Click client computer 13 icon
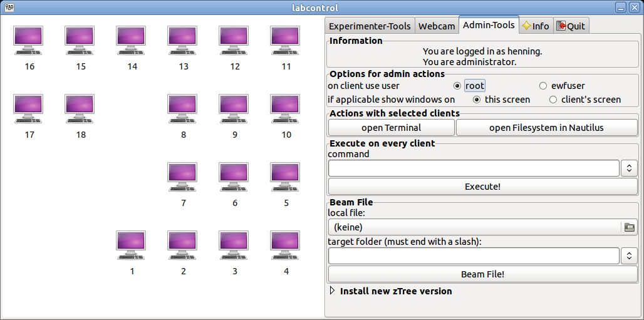This screenshot has height=320, width=644. 183,40
